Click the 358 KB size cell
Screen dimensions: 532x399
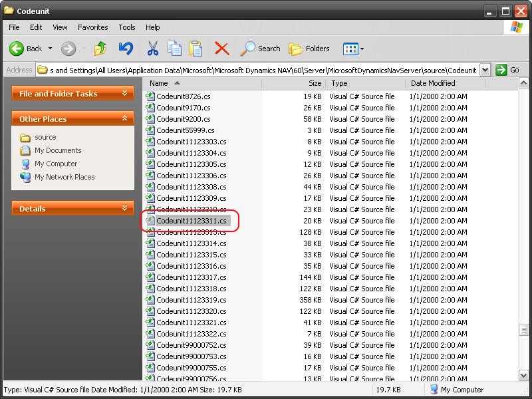[311, 300]
